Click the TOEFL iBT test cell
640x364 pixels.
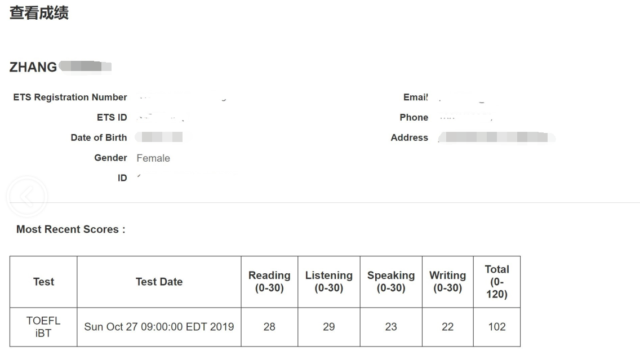click(x=43, y=327)
